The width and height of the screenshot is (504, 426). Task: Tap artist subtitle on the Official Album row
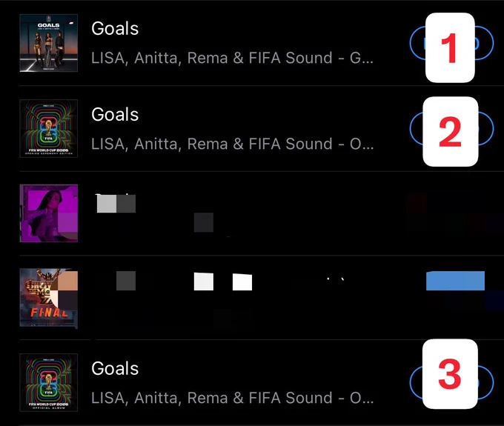coord(233,398)
